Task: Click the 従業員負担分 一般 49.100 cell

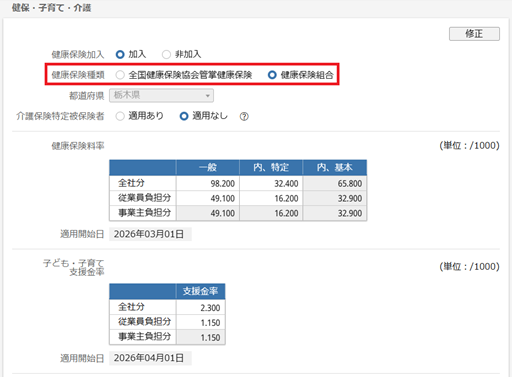Action: tap(208, 198)
